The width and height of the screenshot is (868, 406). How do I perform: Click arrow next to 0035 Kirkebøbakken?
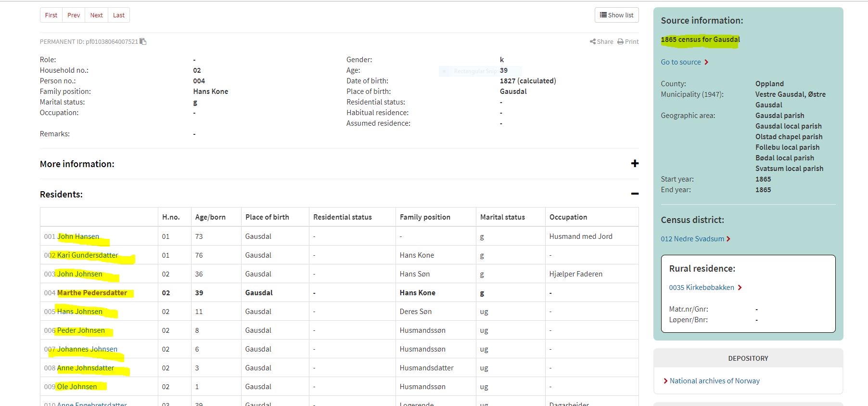tap(740, 288)
